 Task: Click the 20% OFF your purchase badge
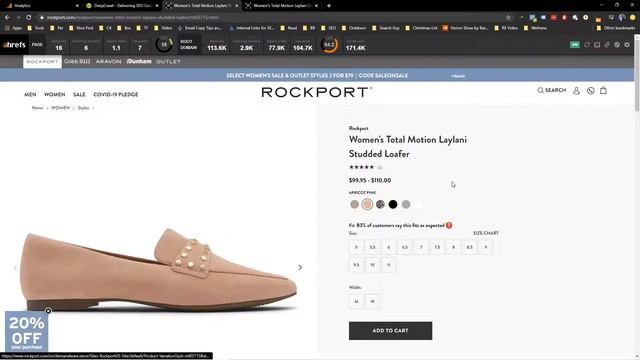coord(27,332)
